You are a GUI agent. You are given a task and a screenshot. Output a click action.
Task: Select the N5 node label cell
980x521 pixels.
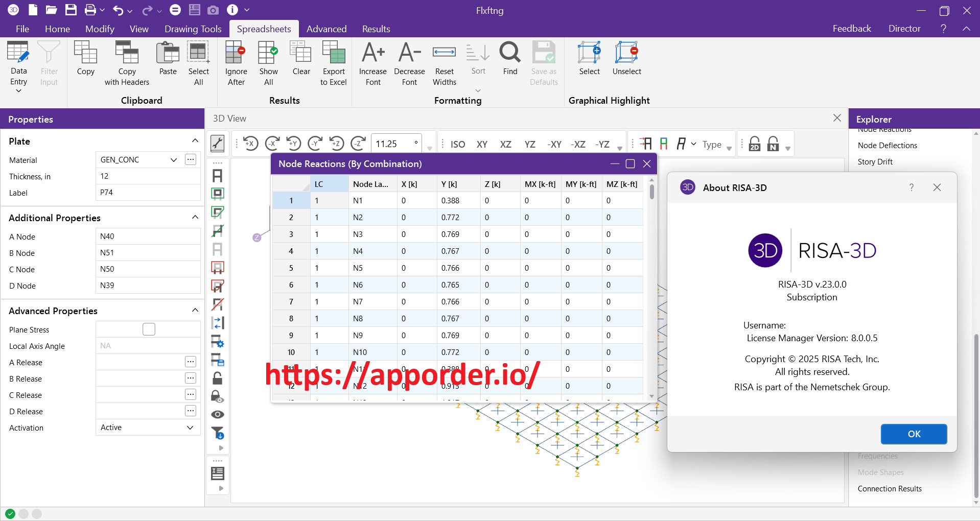coord(373,268)
